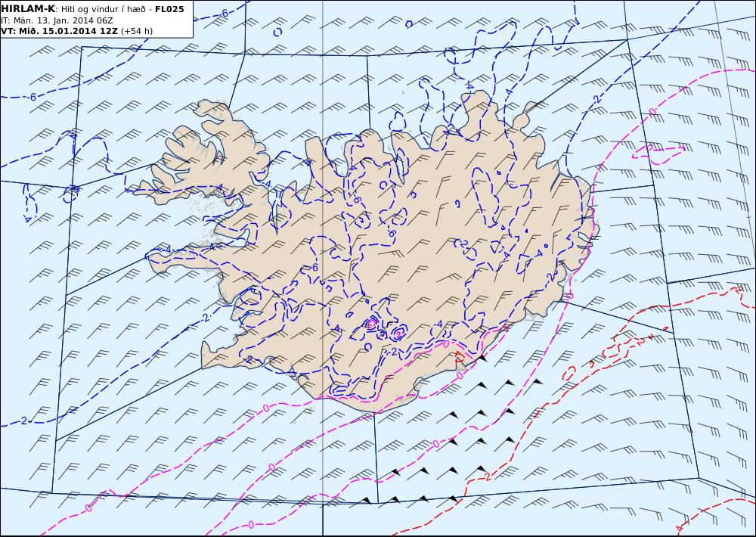The height and width of the screenshot is (537, 756).
Task: Click the valid time 'Mið. 15.01.2014 12Z'
Action: (67, 31)
